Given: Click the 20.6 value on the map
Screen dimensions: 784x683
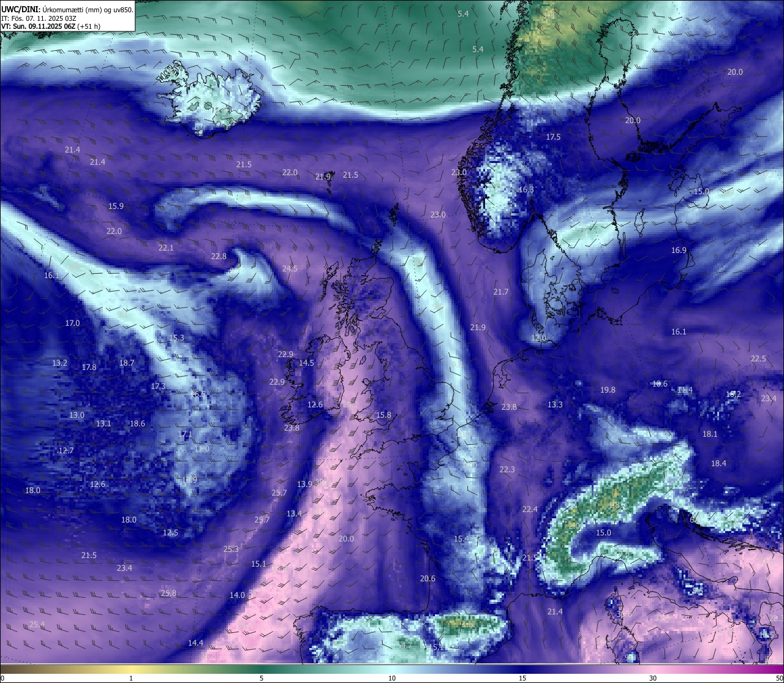Looking at the screenshot, I should [x=428, y=579].
